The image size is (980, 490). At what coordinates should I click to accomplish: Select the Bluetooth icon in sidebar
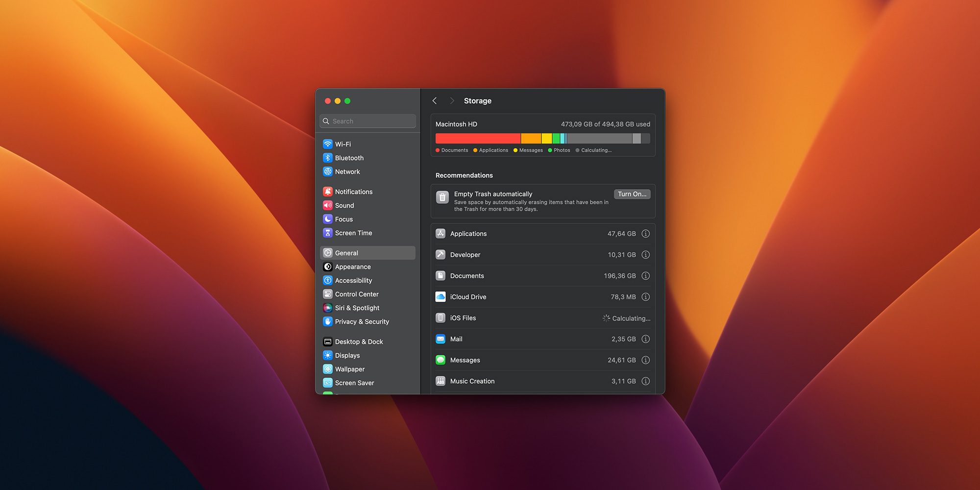328,158
